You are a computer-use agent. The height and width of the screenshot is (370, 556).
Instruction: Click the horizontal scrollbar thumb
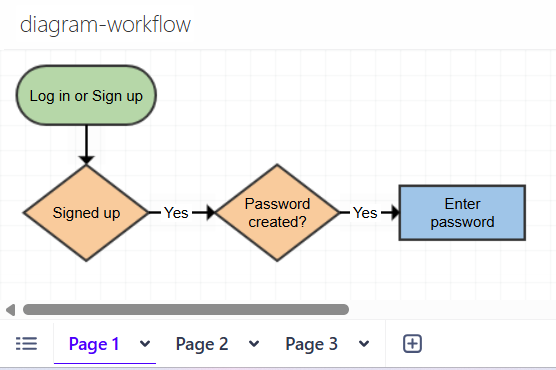(x=186, y=309)
